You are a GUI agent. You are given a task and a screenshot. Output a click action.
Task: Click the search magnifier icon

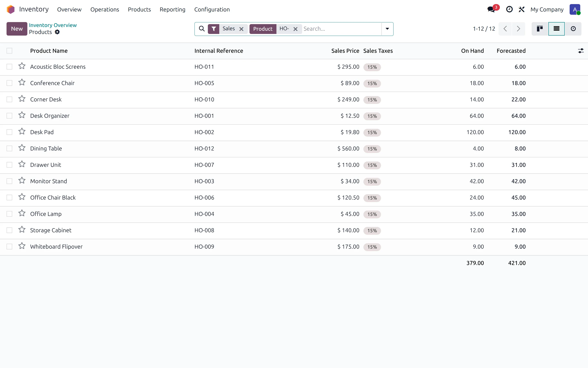click(x=202, y=29)
